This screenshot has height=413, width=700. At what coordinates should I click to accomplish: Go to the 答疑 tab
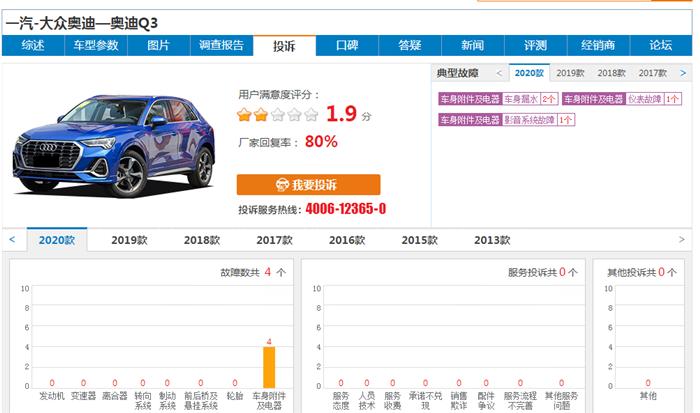click(x=410, y=46)
